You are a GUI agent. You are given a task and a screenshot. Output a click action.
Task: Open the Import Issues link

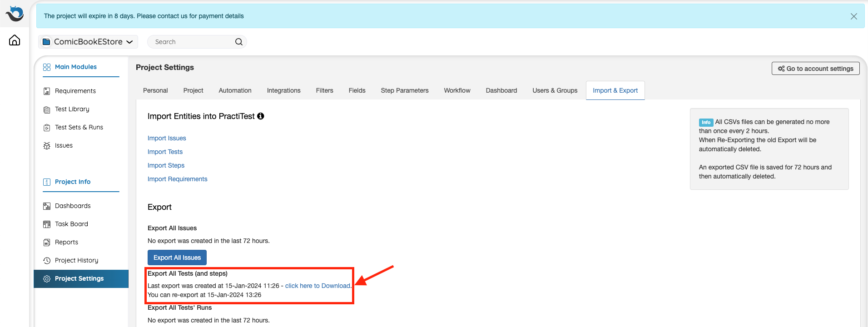[x=167, y=138]
